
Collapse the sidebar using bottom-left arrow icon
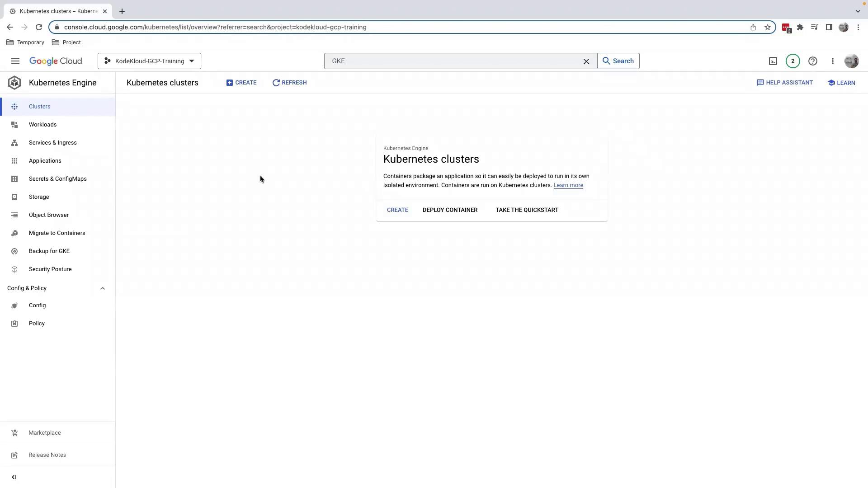[14, 477]
